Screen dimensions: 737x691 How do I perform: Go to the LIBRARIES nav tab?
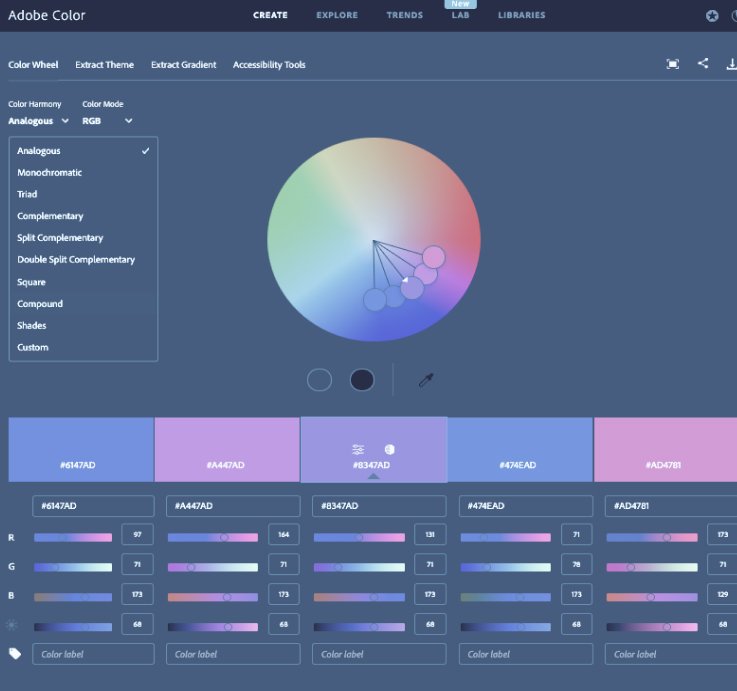click(522, 15)
